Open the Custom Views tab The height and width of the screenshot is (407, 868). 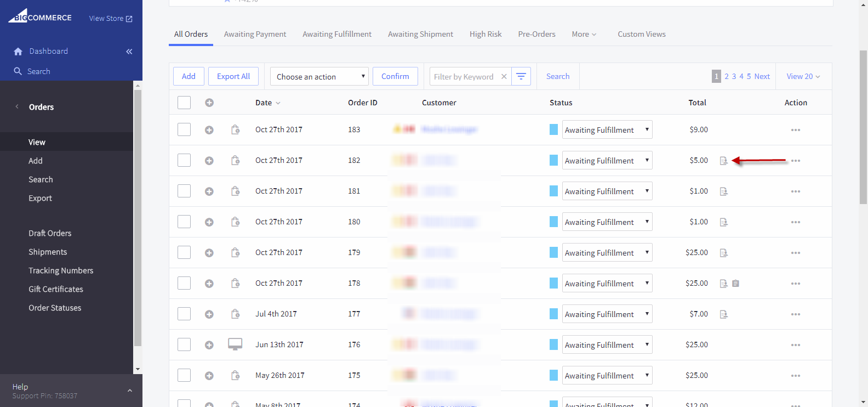642,34
